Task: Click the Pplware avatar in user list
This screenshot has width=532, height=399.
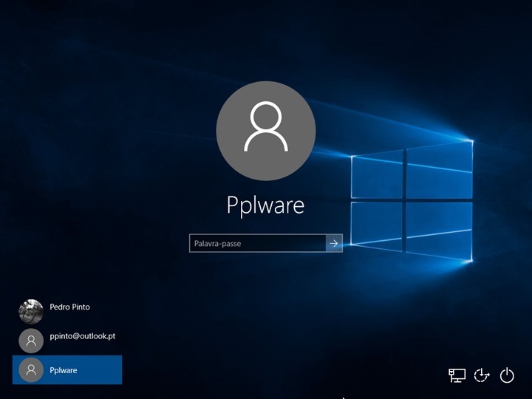Action: tap(31, 370)
